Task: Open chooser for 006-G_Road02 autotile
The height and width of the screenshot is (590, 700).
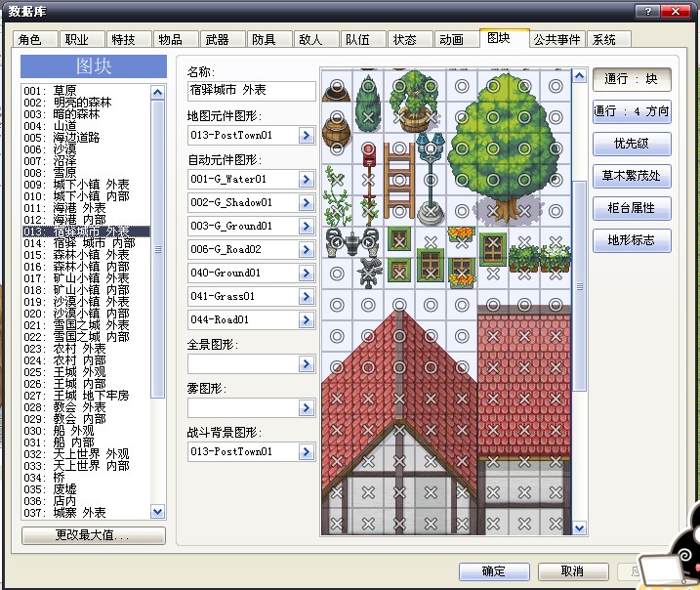Action: (307, 250)
